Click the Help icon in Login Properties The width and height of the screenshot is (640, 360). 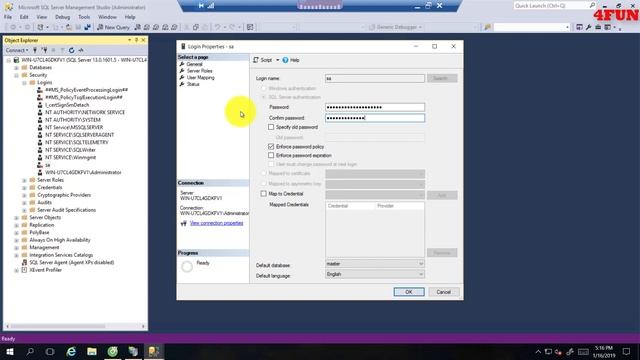pyautogui.click(x=285, y=60)
